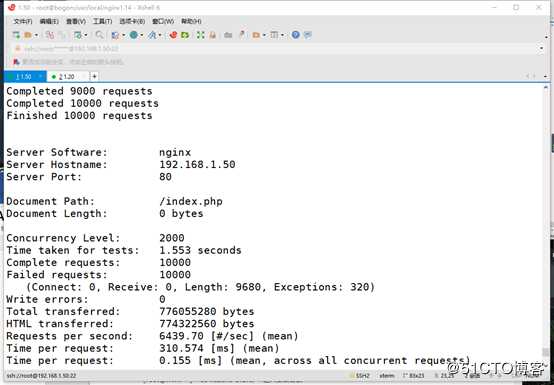Click the gray keyboard key-mapping icon
Screen dimensions: 554x385
click(228, 35)
